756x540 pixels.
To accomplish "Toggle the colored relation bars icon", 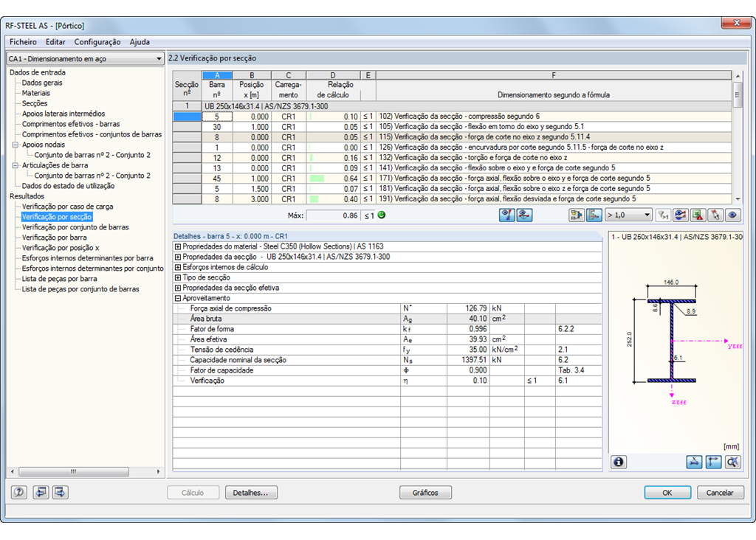I will point(594,215).
